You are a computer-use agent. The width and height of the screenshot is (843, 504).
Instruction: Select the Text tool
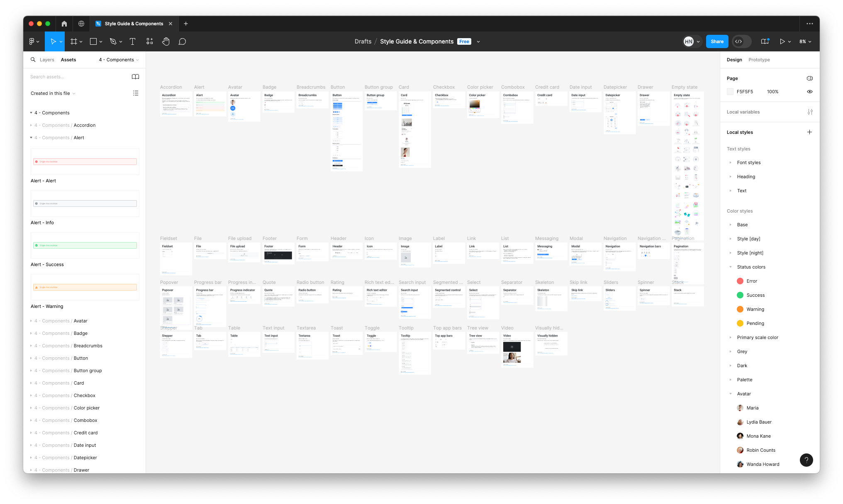[x=133, y=41]
